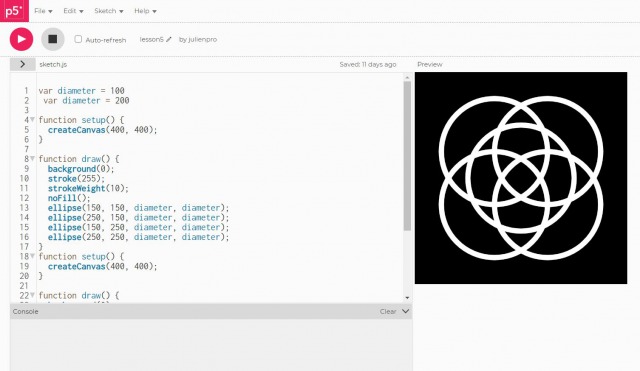Click the lesson5 sketch name
The height and width of the screenshot is (371, 640).
[x=151, y=40]
